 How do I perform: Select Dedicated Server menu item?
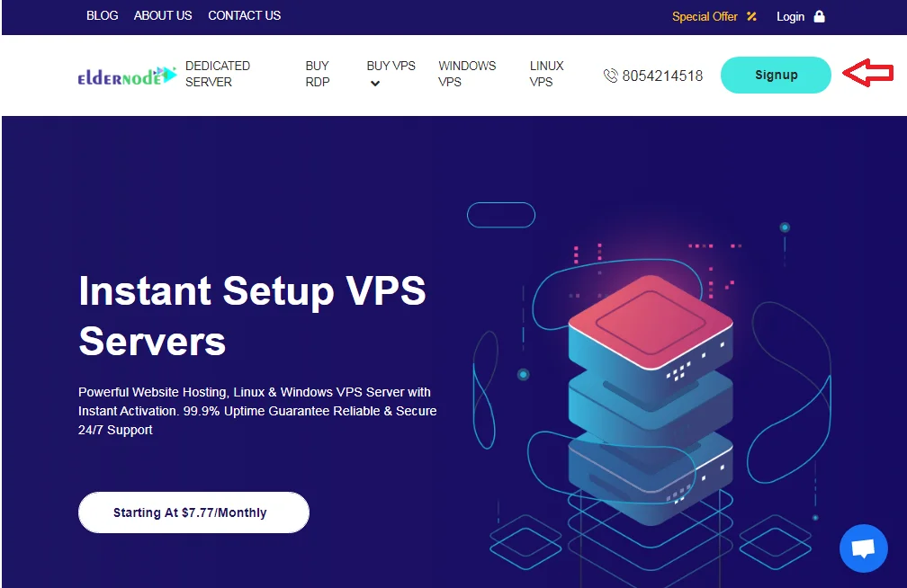click(218, 74)
